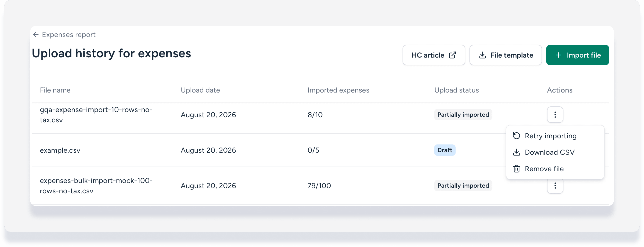Click the Upload date column header
The image size is (644, 247).
coord(200,90)
